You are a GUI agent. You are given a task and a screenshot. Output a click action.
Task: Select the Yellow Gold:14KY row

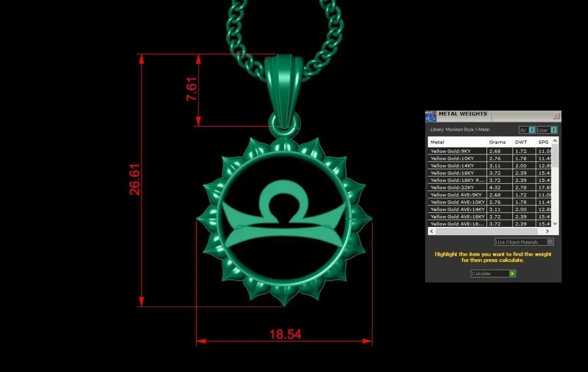click(x=490, y=166)
